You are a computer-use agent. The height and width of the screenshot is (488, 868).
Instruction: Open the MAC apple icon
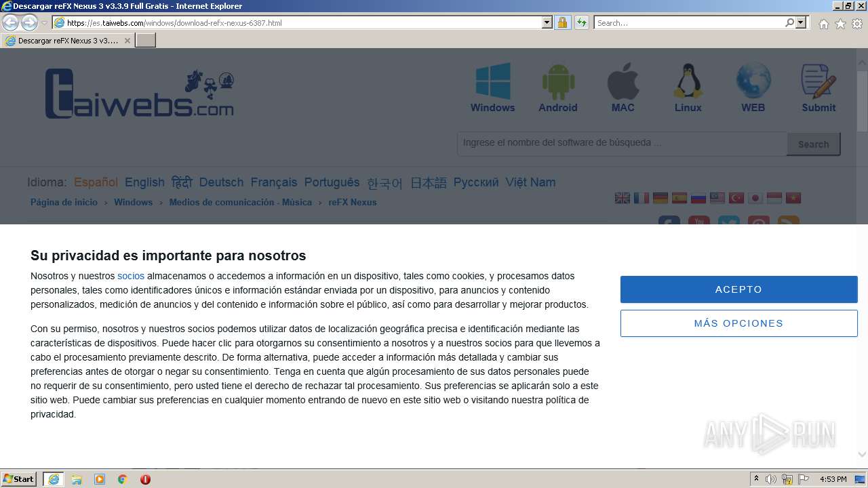point(623,81)
